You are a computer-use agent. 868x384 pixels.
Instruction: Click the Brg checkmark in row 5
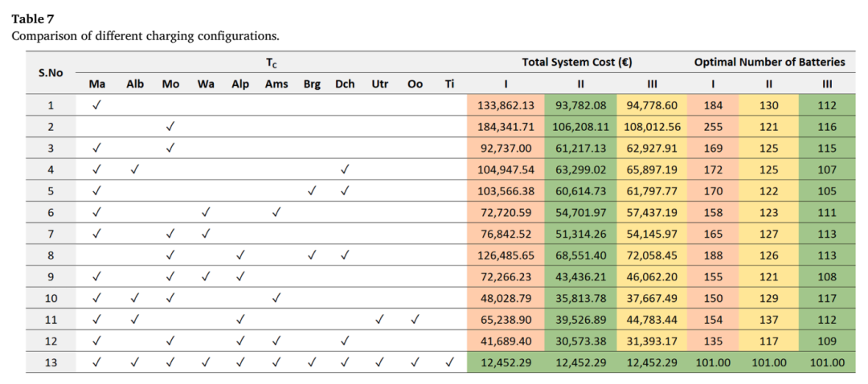(312, 191)
